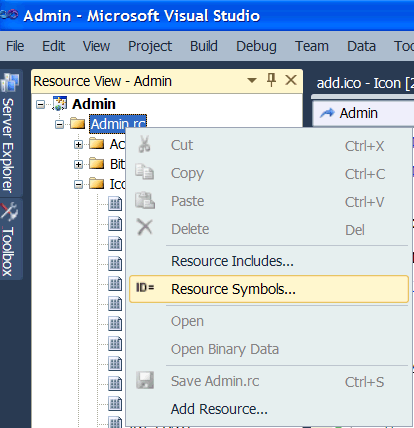Select the Admin.rc tree item
414x428 pixels.
tap(118, 124)
